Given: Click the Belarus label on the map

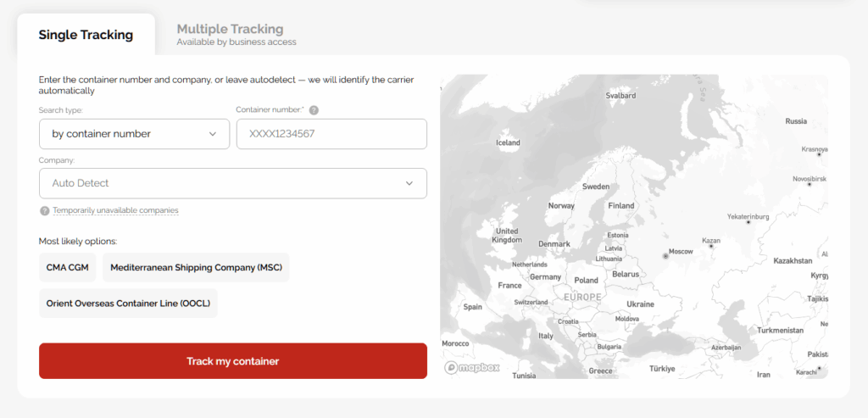Looking at the screenshot, I should point(626,275).
